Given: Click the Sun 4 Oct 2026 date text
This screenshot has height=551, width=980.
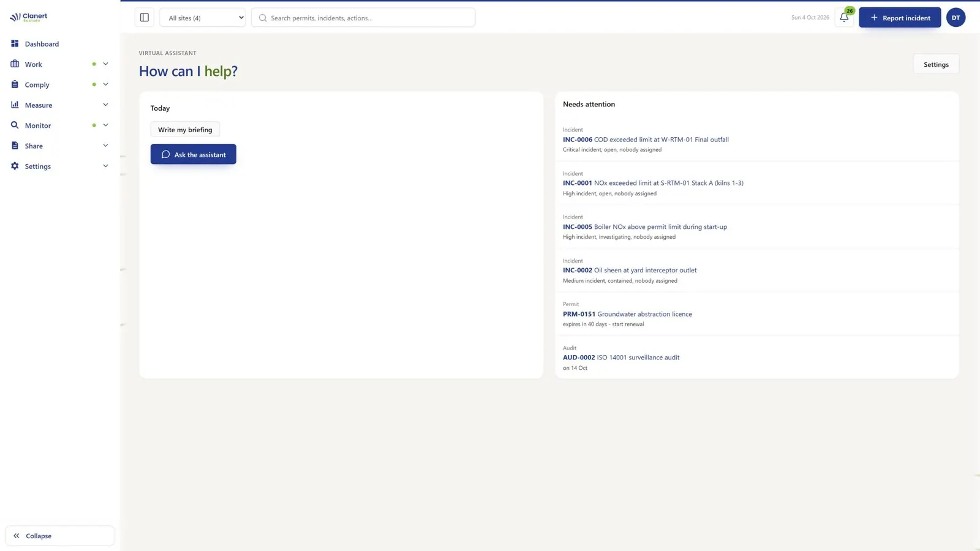Looking at the screenshot, I should [810, 18].
